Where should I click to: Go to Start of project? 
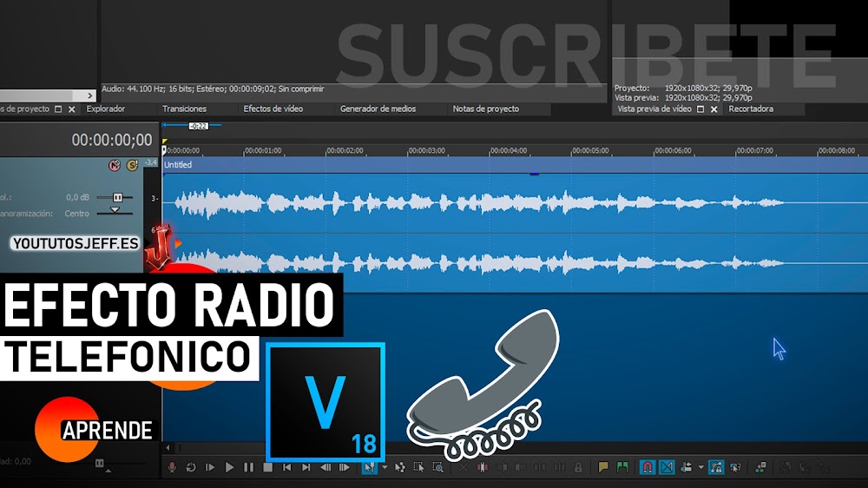(286, 467)
